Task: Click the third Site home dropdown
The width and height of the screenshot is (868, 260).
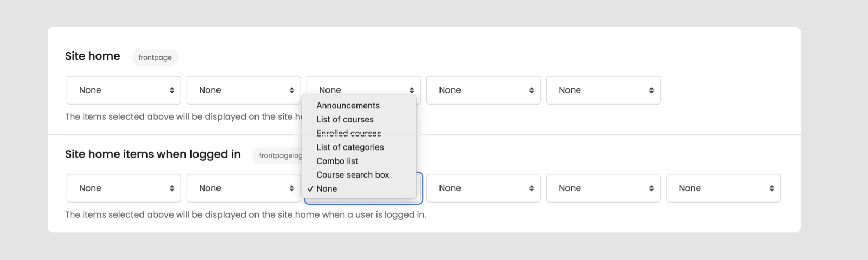Action: [x=363, y=87]
